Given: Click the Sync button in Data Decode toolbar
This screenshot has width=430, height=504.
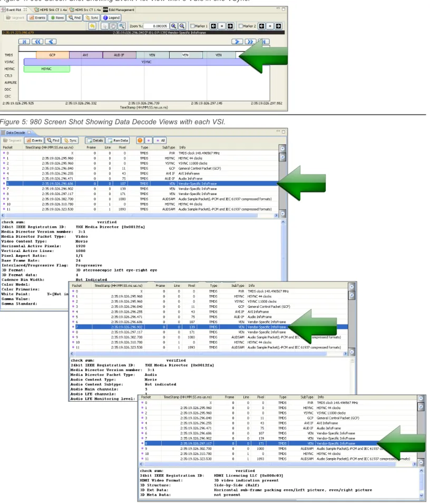Looking at the screenshot, I should tap(70, 140).
